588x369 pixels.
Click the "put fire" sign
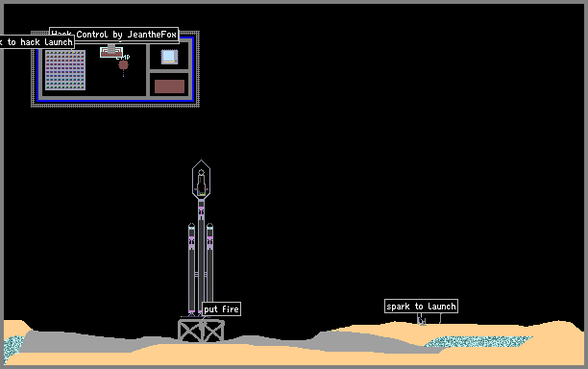pyautogui.click(x=221, y=309)
